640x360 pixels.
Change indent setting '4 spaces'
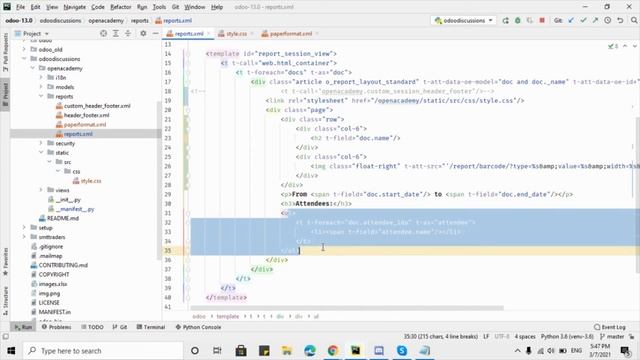click(525, 337)
